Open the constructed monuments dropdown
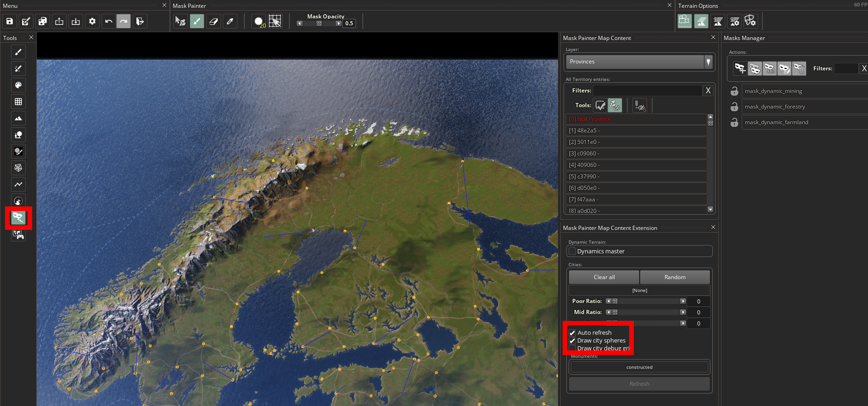The width and height of the screenshot is (868, 406). click(x=639, y=367)
